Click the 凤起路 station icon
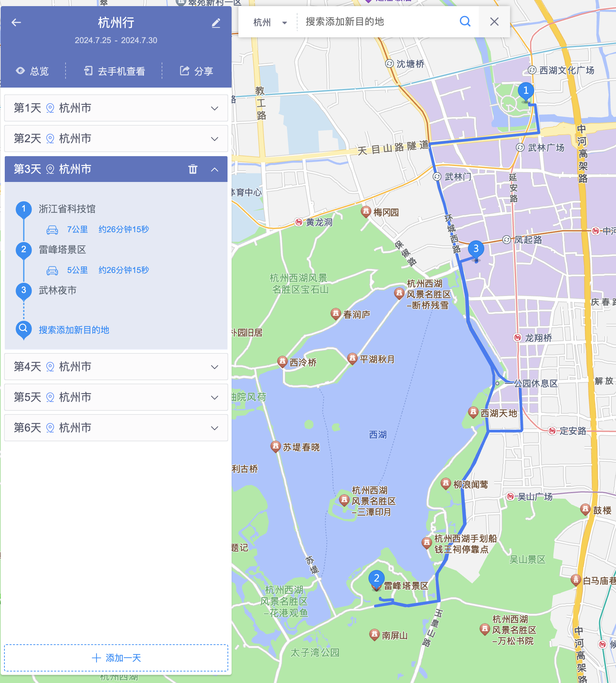 pos(506,240)
